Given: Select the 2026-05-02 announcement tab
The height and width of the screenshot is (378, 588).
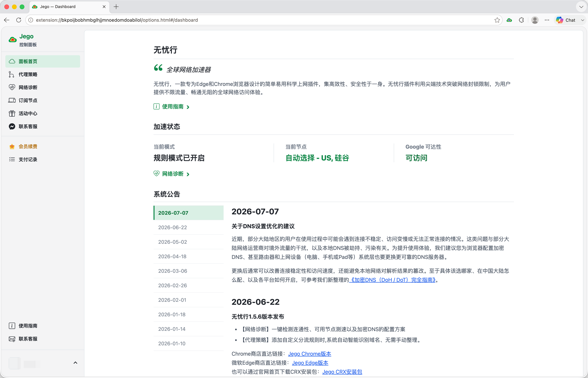Looking at the screenshot, I should click(x=188, y=242).
